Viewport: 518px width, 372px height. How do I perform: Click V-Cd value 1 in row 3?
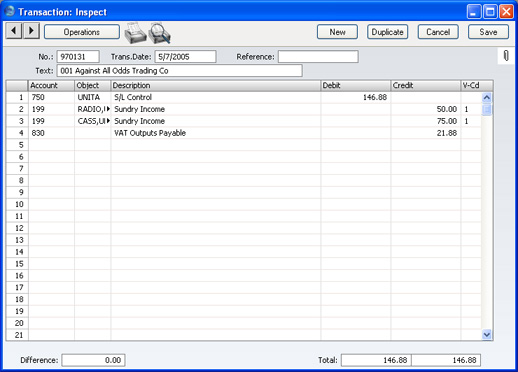coord(466,121)
